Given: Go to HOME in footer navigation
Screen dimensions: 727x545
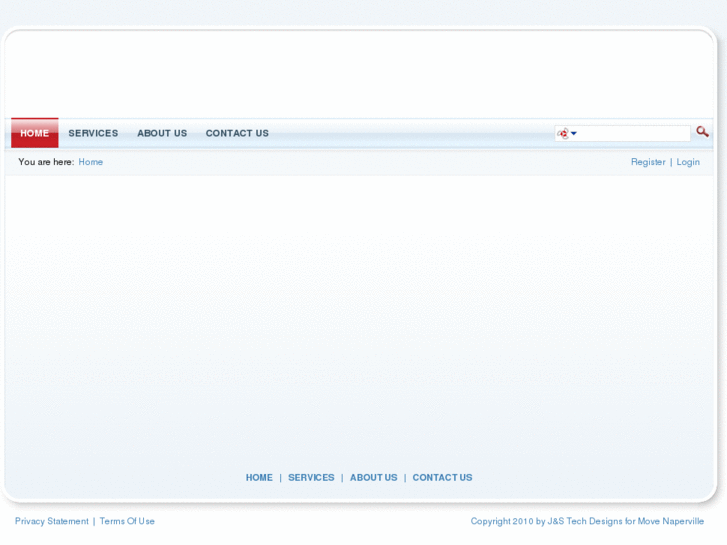Looking at the screenshot, I should (259, 477).
